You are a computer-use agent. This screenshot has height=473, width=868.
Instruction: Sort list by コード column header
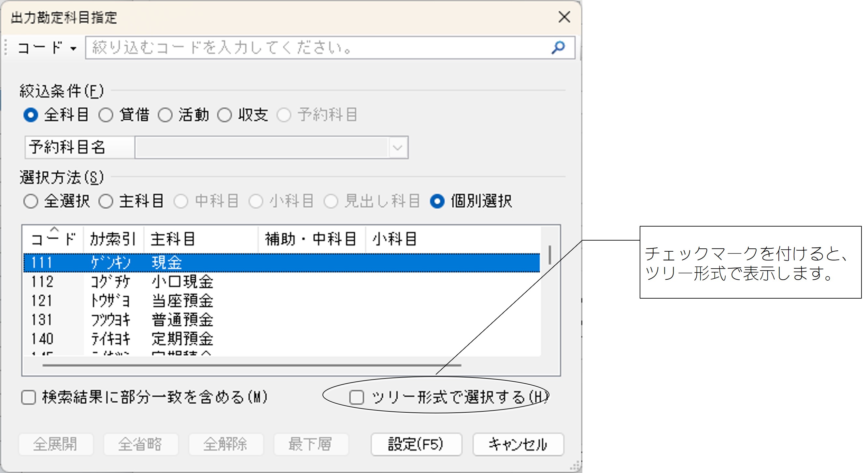coord(53,239)
